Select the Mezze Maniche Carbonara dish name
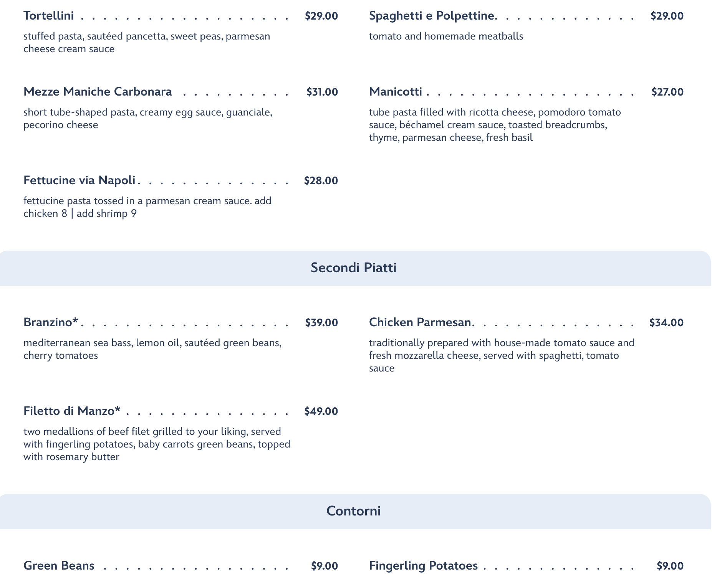 98,92
